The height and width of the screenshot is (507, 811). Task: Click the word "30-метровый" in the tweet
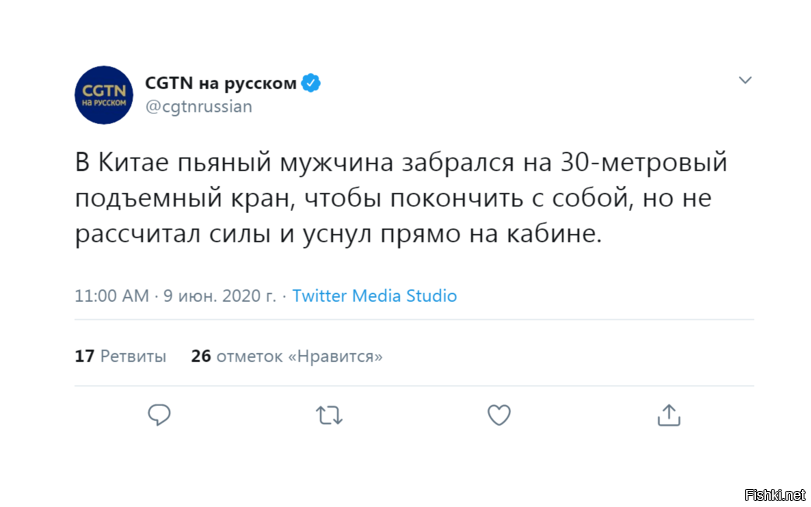(639, 162)
